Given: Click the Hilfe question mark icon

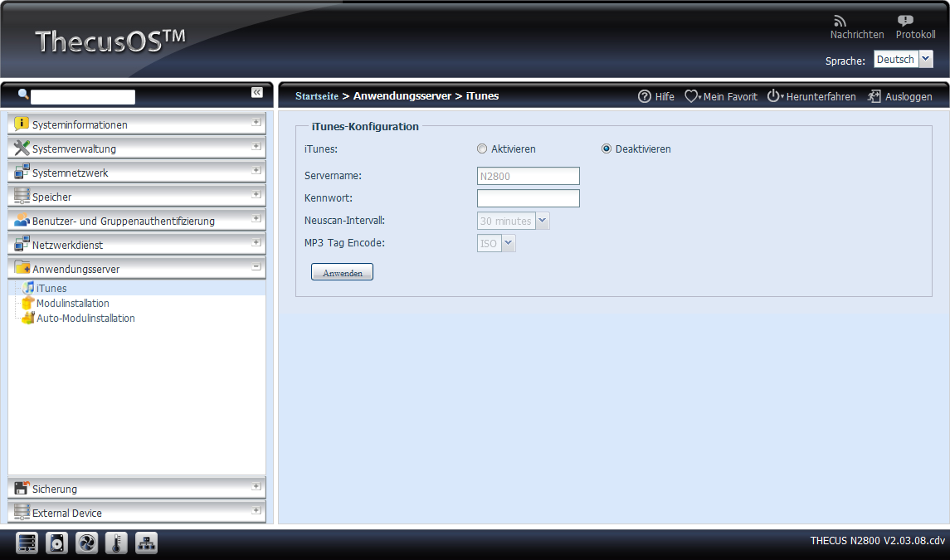Looking at the screenshot, I should (x=645, y=96).
